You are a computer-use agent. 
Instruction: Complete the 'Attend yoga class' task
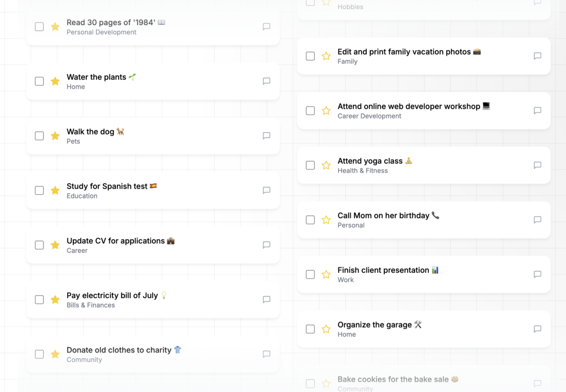pos(310,165)
